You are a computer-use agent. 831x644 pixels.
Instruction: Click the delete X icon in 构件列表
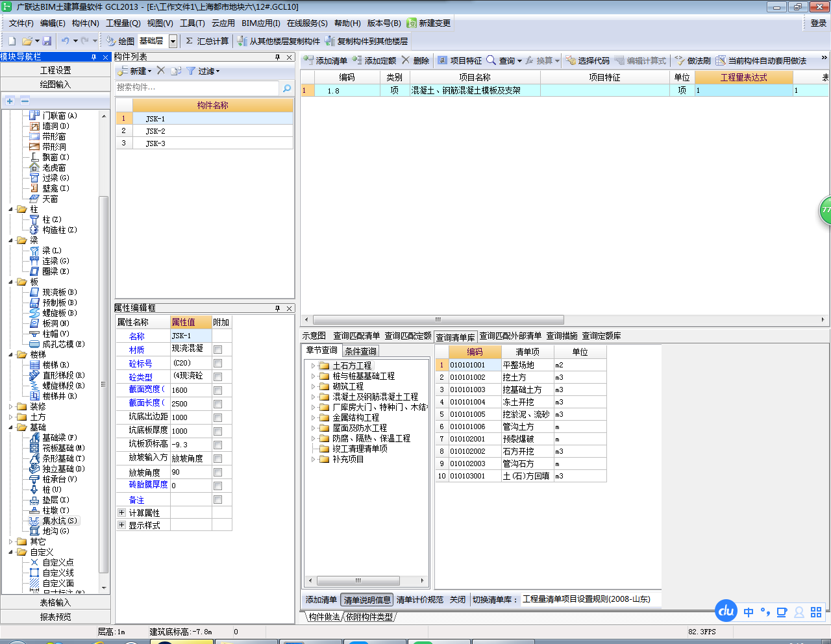click(160, 71)
